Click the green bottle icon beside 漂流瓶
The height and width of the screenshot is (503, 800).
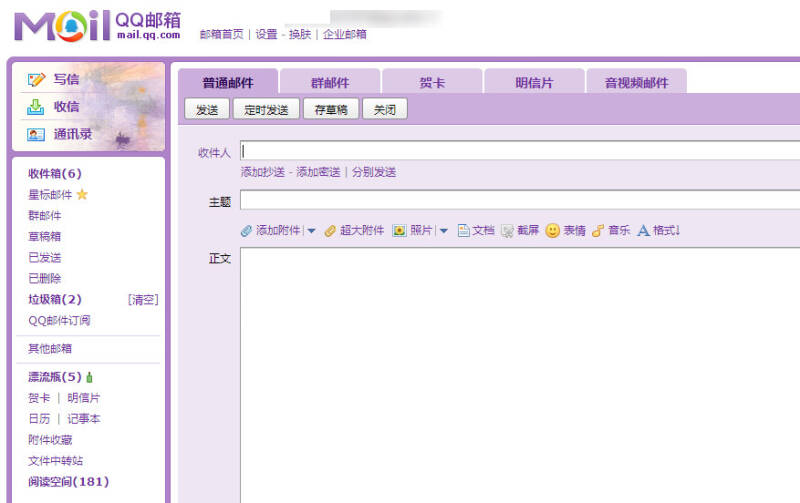90,378
